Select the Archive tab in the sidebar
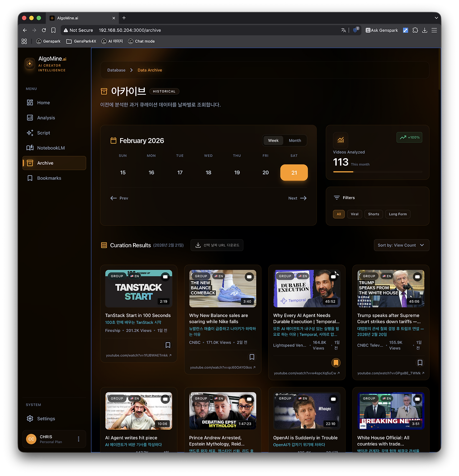The width and height of the screenshot is (459, 476). (x=45, y=163)
